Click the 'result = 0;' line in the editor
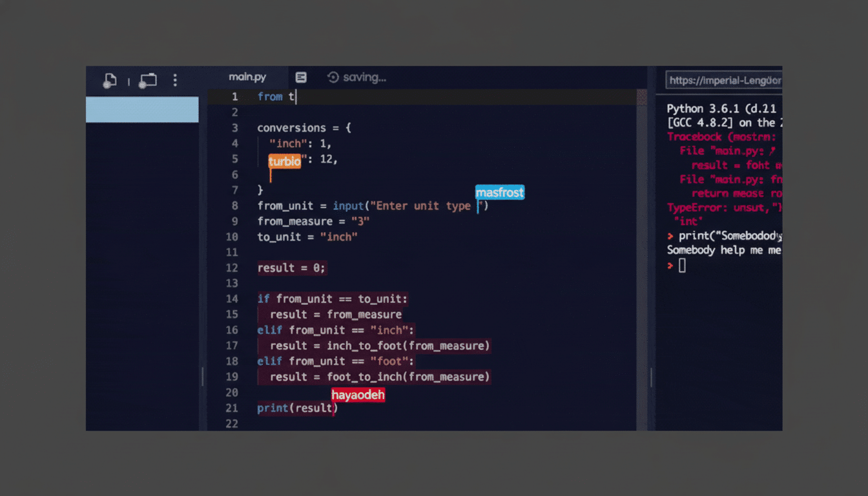This screenshot has height=496, width=868. pos(291,268)
